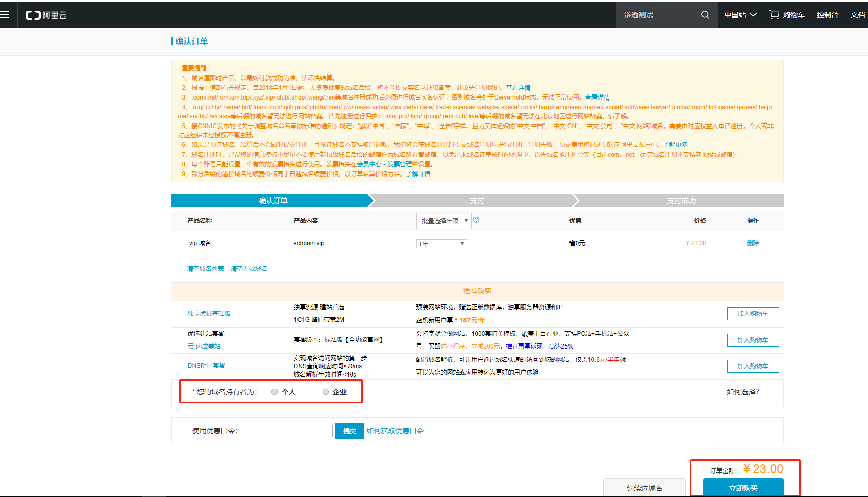The width and height of the screenshot is (868, 497).
Task: Add 独享虚机基础版 to cart
Action: tap(753, 314)
